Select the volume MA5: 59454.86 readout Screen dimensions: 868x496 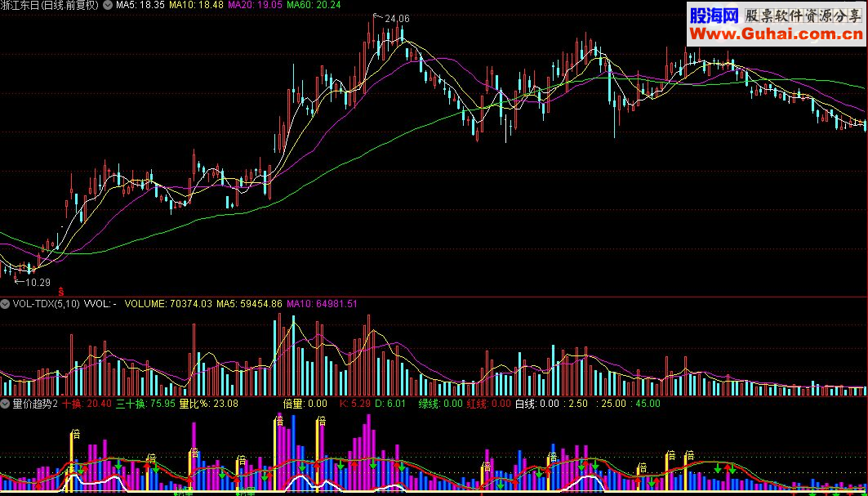(x=249, y=304)
